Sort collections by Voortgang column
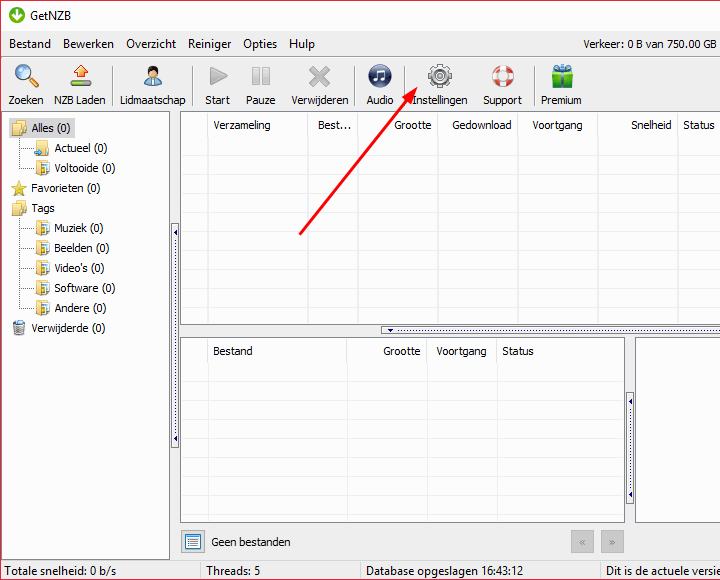This screenshot has width=720, height=580. point(557,125)
